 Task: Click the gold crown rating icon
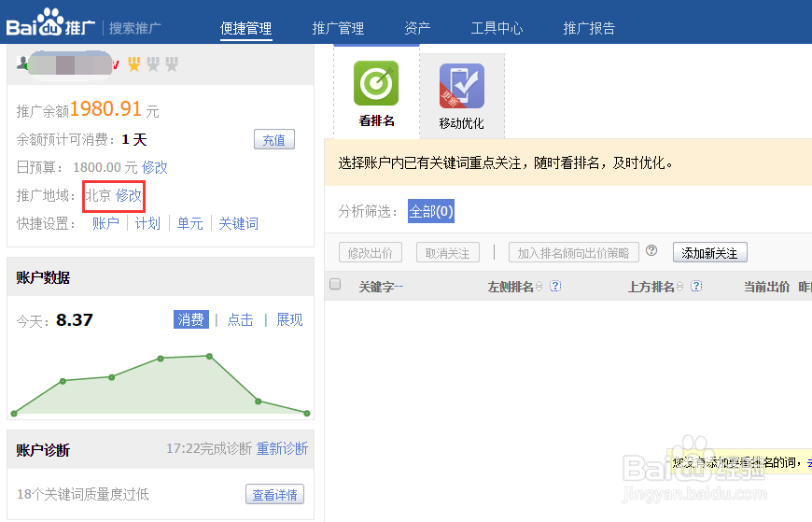134,64
